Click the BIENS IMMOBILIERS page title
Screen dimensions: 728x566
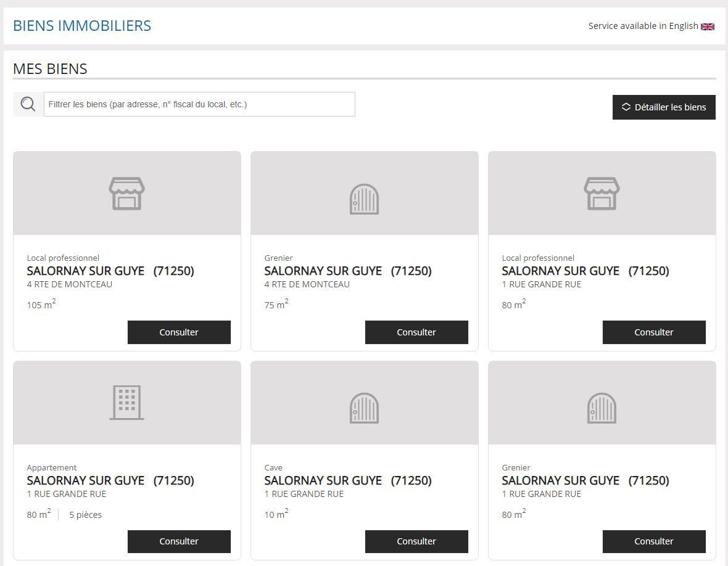(x=82, y=26)
